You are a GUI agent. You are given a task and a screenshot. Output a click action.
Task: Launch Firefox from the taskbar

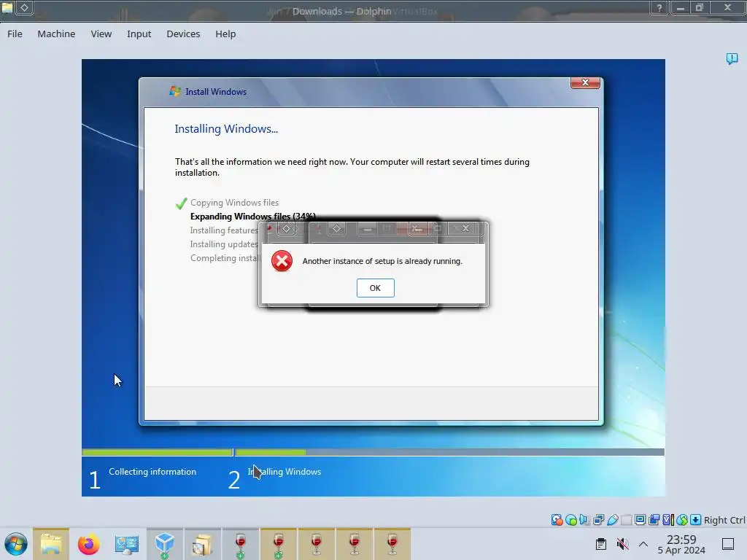(x=88, y=544)
